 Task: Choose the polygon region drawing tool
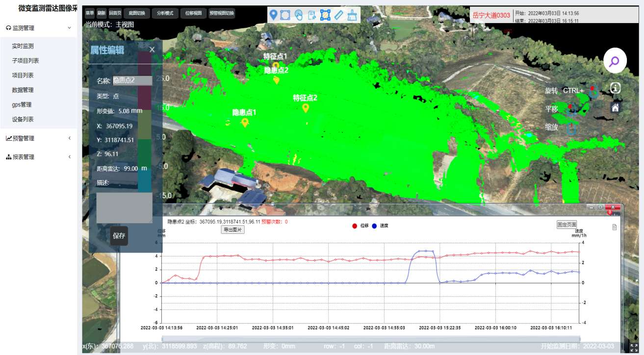click(x=285, y=15)
